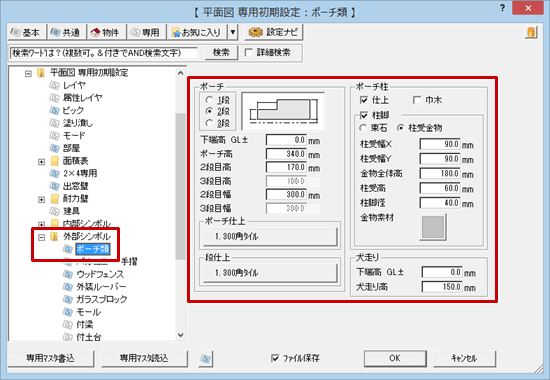Click the small icon button beside 専用マスタ読込
550x380 pixels.
206,359
